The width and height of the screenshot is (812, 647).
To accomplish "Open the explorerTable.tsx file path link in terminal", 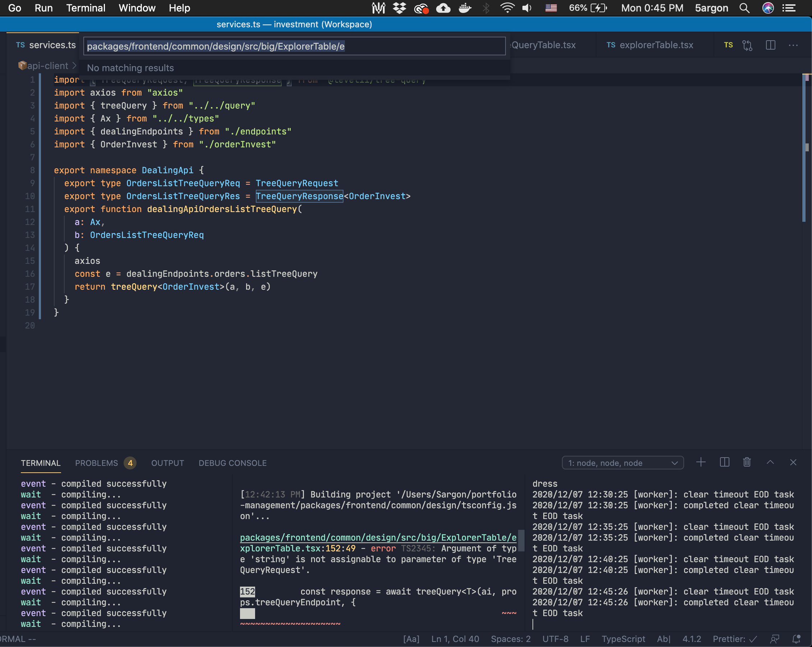I will click(x=378, y=538).
